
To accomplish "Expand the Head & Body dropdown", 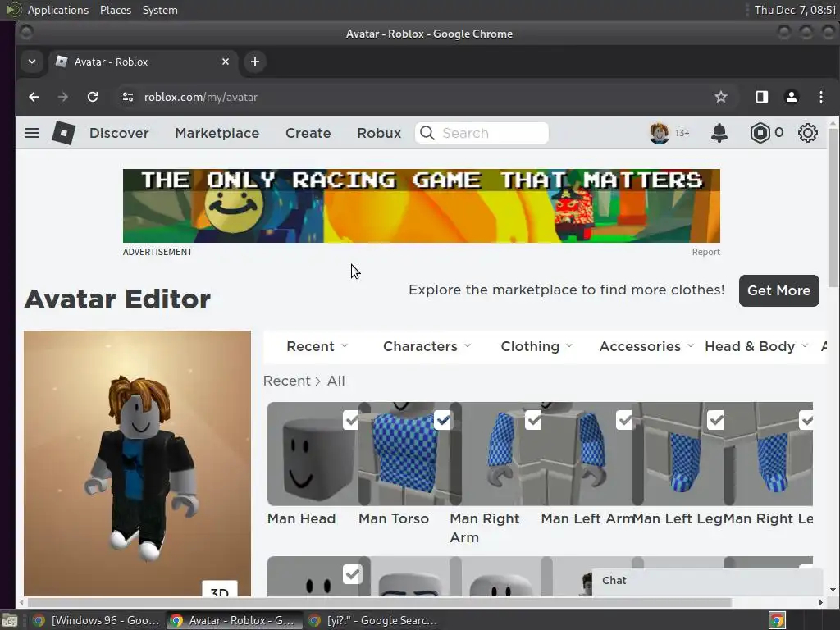I will pos(756,346).
